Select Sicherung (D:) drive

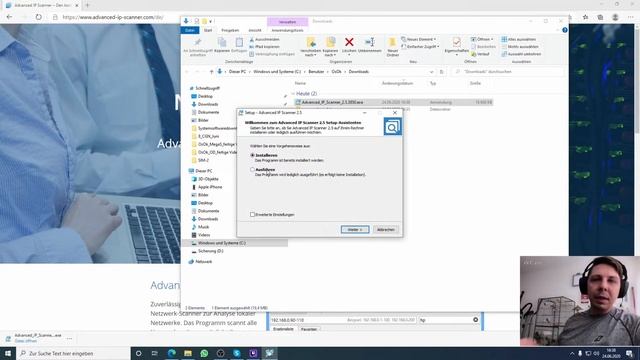(x=210, y=251)
